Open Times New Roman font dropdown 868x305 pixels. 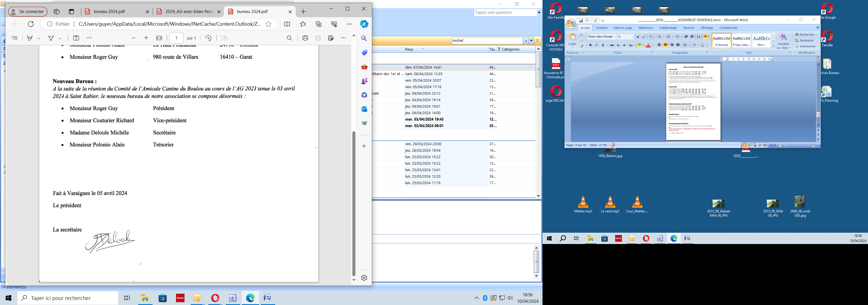coord(615,37)
